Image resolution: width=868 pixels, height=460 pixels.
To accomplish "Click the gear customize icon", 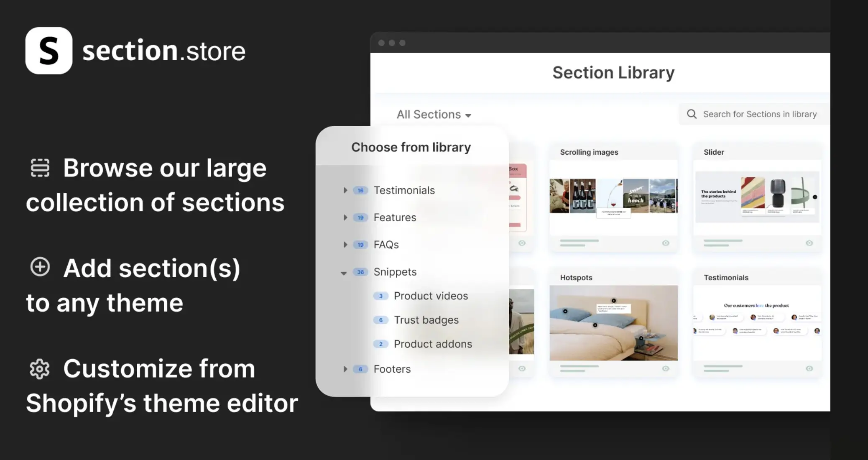I will (40, 369).
